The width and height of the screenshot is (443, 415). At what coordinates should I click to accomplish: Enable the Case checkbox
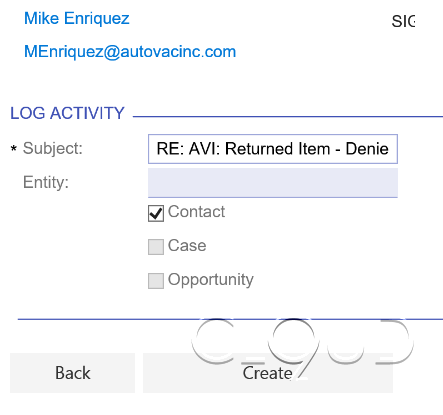(156, 247)
